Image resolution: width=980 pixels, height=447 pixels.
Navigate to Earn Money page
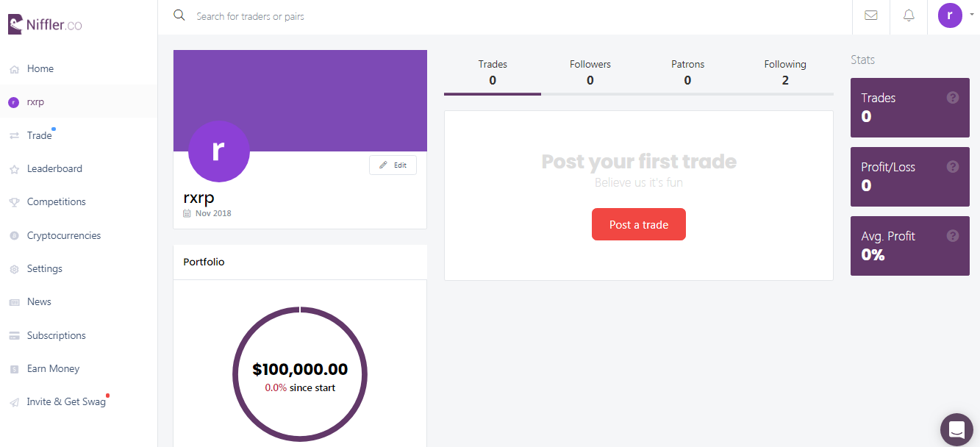[53, 368]
